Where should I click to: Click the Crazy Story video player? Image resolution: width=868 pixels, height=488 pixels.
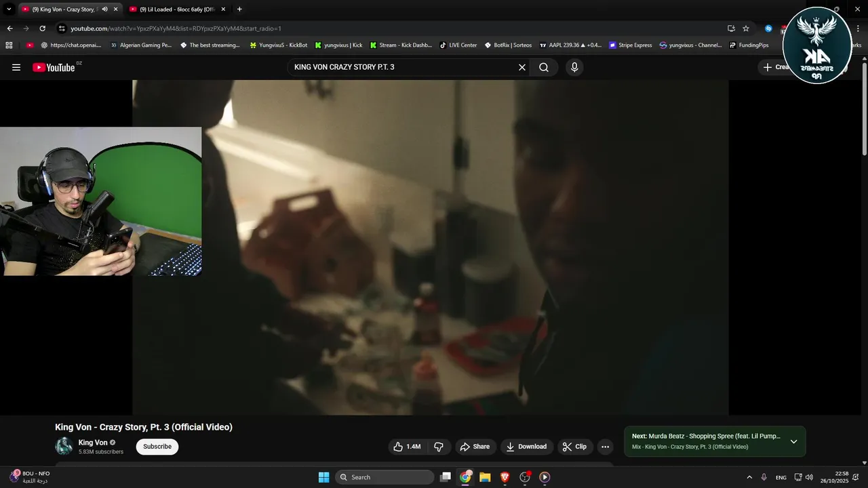coord(431,247)
